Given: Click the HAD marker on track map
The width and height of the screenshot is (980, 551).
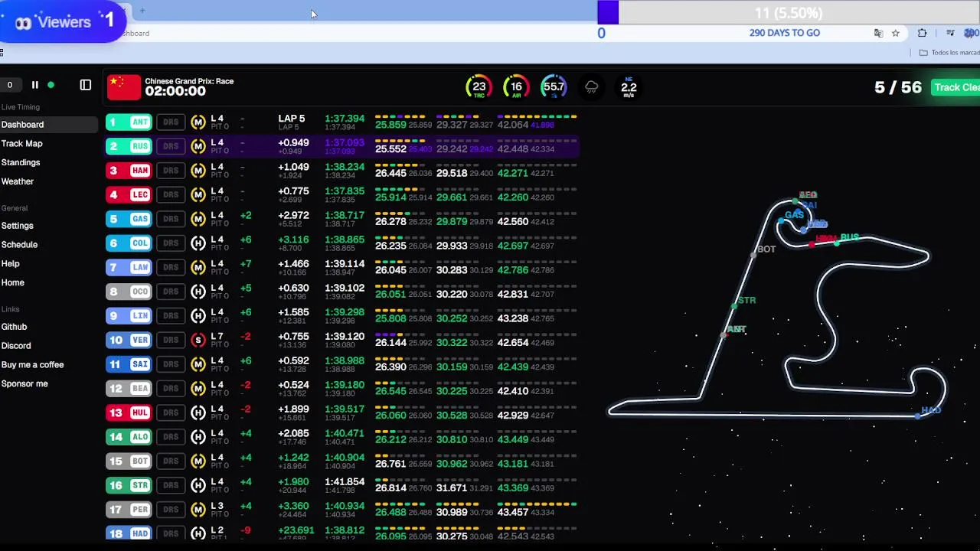Looking at the screenshot, I should click(919, 416).
